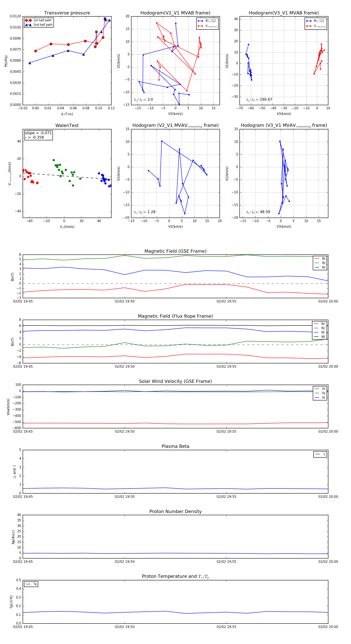The height and width of the screenshot is (644, 351).
Task: Click the "WalenTest" plot title
Action: (67, 125)
